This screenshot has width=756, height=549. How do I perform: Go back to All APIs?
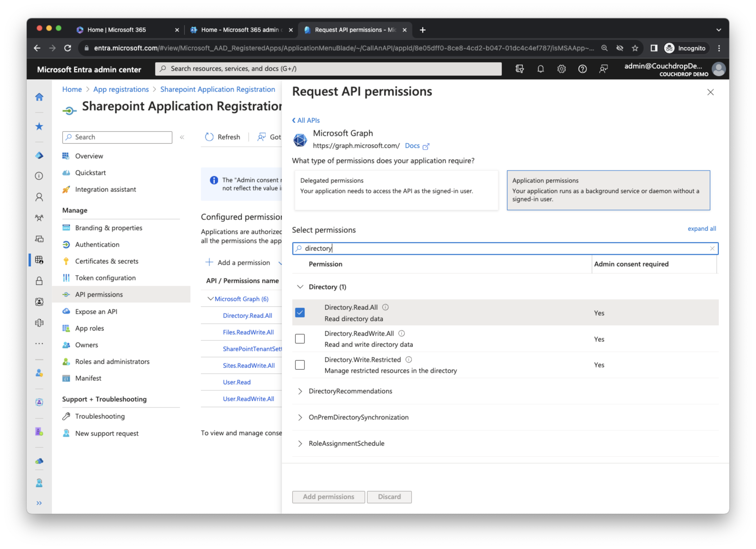(306, 120)
